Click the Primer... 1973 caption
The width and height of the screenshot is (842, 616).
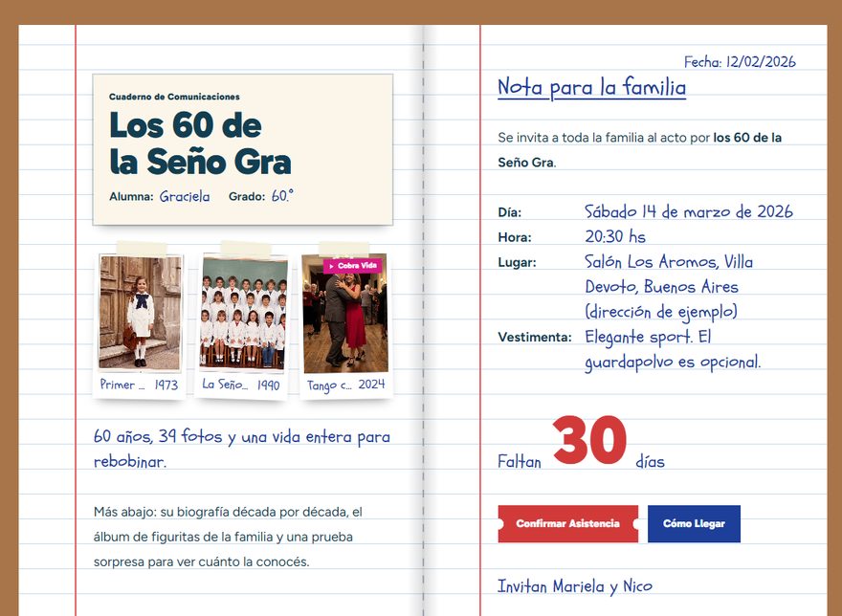(x=139, y=385)
